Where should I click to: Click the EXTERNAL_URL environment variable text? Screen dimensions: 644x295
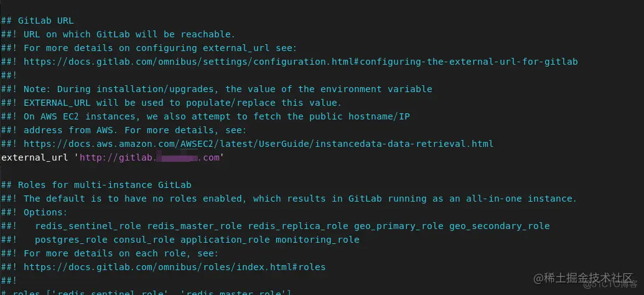[57, 103]
